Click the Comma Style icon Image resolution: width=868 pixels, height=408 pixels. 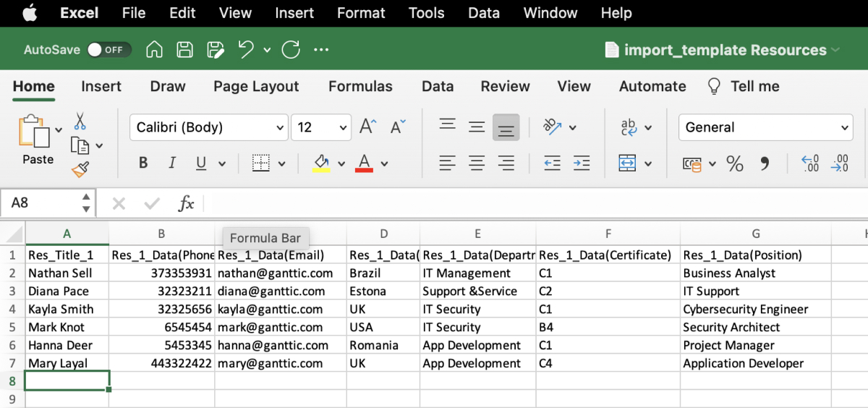click(764, 163)
